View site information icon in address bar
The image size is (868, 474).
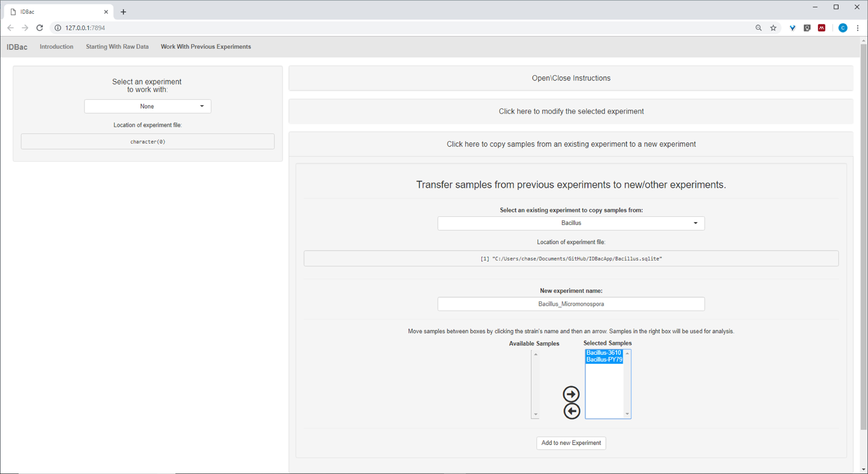pyautogui.click(x=58, y=28)
